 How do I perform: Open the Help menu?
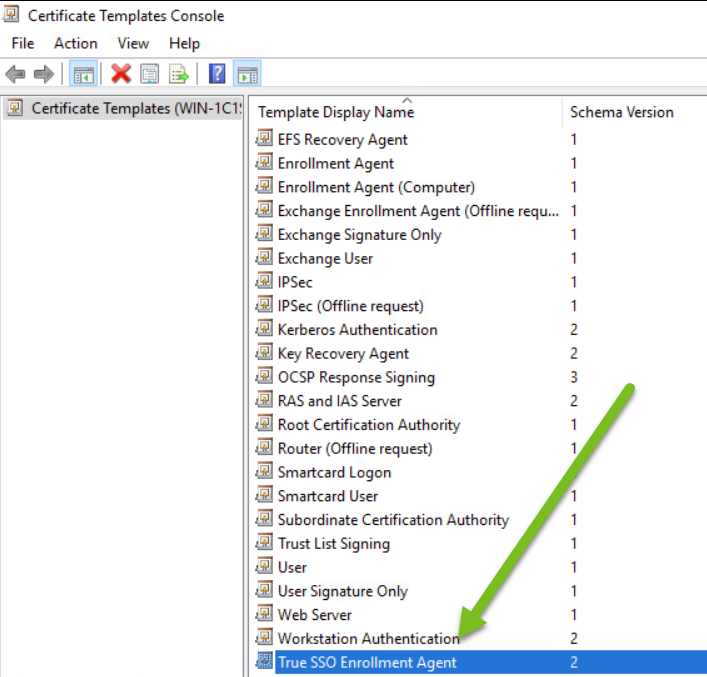coord(184,43)
